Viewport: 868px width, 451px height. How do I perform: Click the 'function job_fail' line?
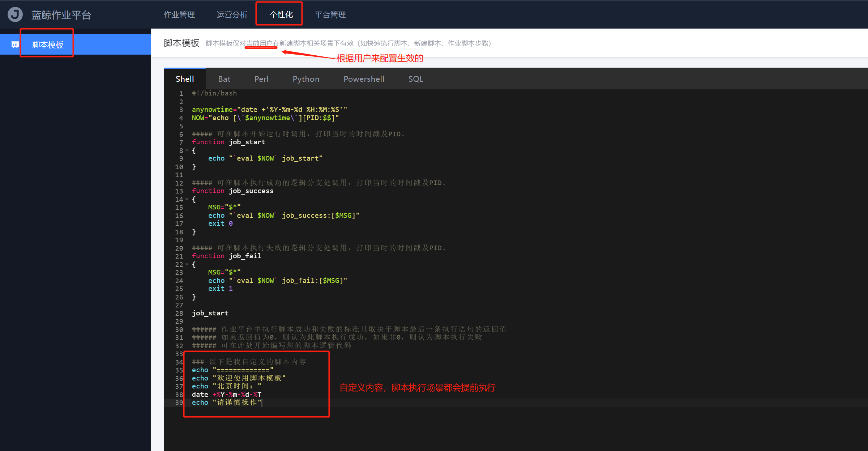[x=226, y=256]
